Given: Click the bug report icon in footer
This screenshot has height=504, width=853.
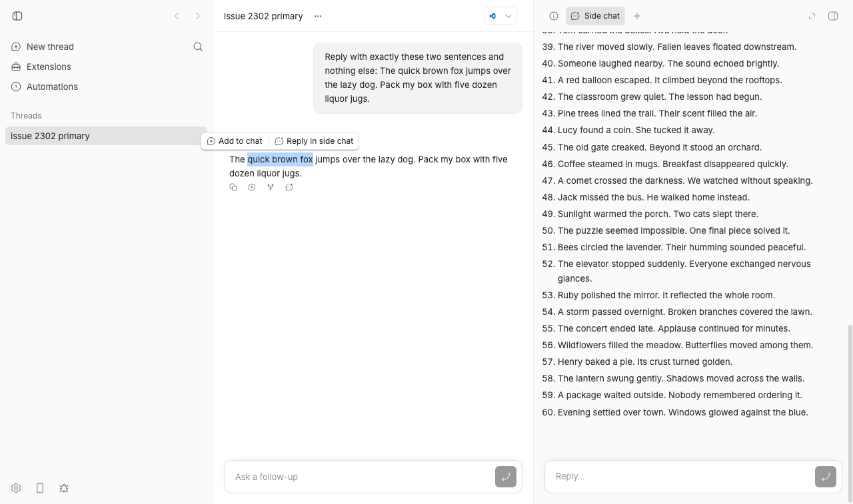Looking at the screenshot, I should (64, 488).
